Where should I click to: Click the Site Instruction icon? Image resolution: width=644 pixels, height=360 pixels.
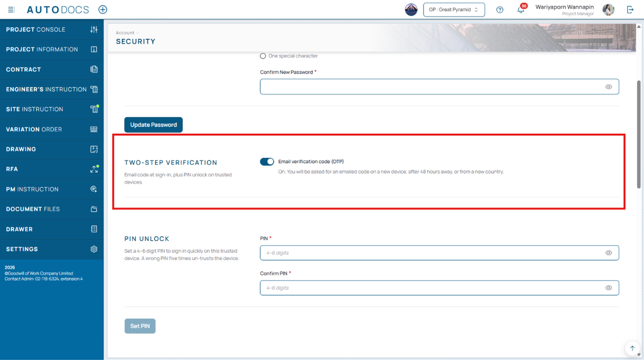click(94, 109)
